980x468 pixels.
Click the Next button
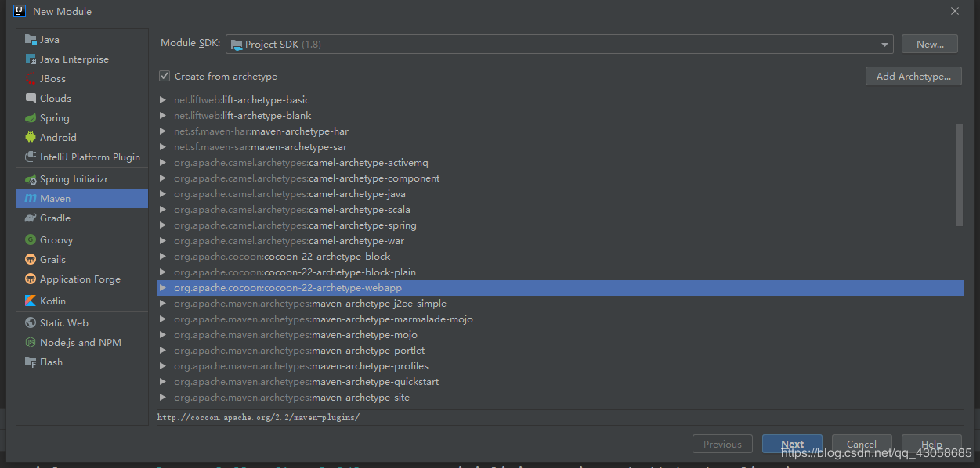click(x=792, y=444)
